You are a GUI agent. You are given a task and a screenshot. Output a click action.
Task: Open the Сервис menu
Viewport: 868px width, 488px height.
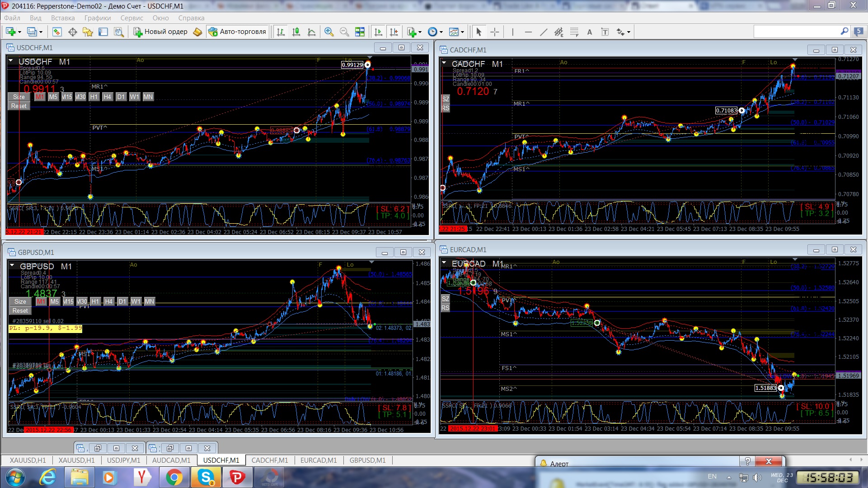point(132,18)
